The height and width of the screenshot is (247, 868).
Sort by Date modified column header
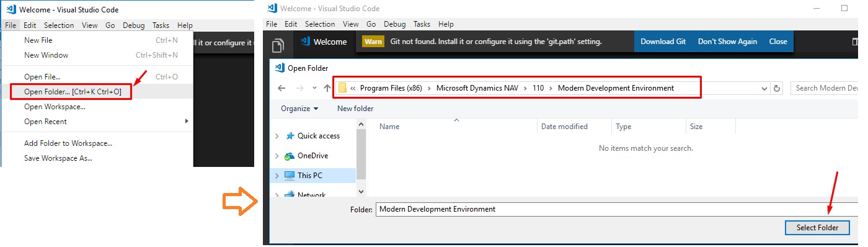coord(574,127)
